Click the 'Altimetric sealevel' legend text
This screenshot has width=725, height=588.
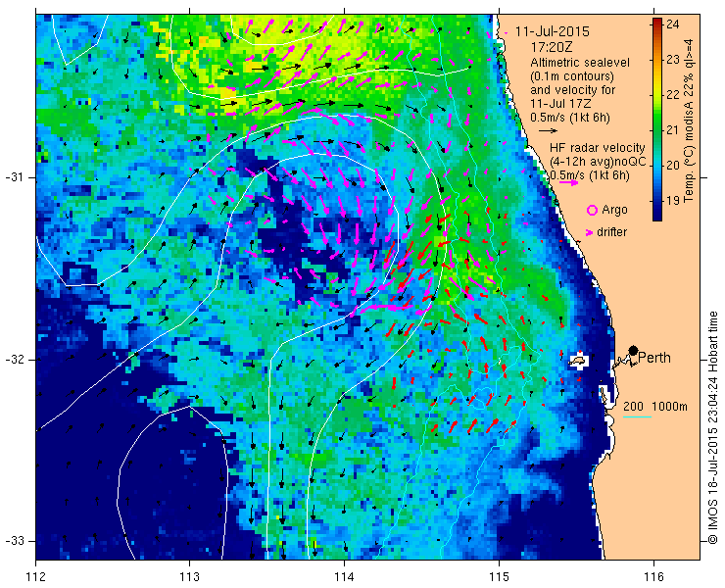[580, 62]
